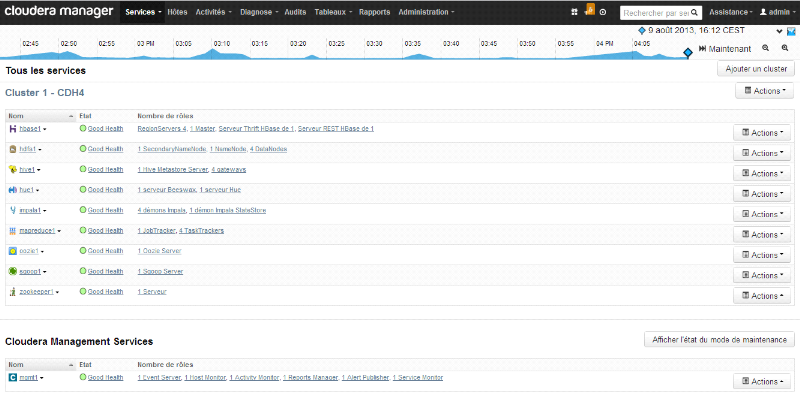The image size is (800, 404).
Task: Open the Administration menu
Action: 426,12
